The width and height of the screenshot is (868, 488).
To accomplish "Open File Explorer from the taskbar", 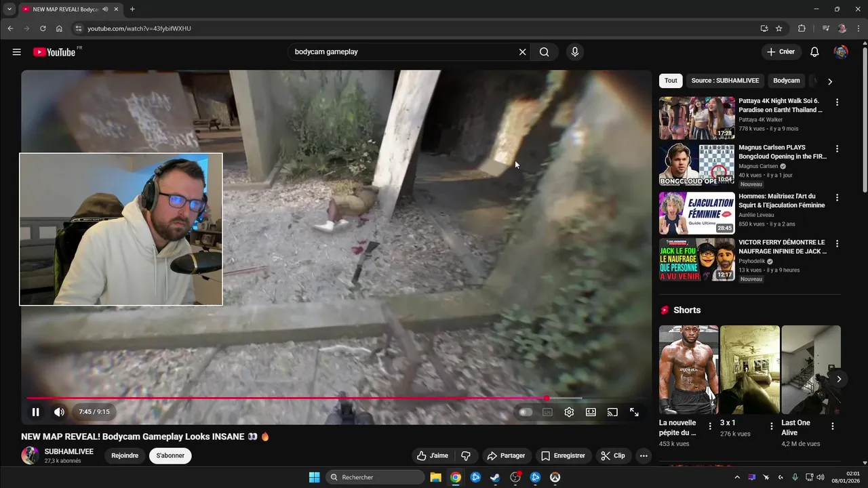I will pyautogui.click(x=435, y=477).
